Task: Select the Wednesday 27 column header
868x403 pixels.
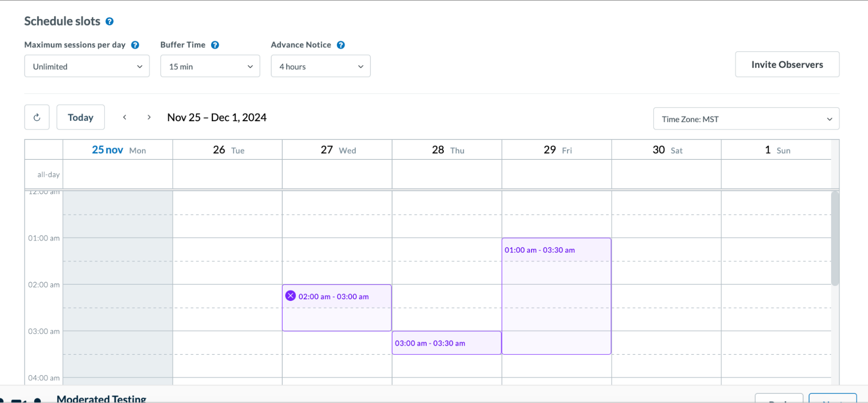Action: [337, 149]
